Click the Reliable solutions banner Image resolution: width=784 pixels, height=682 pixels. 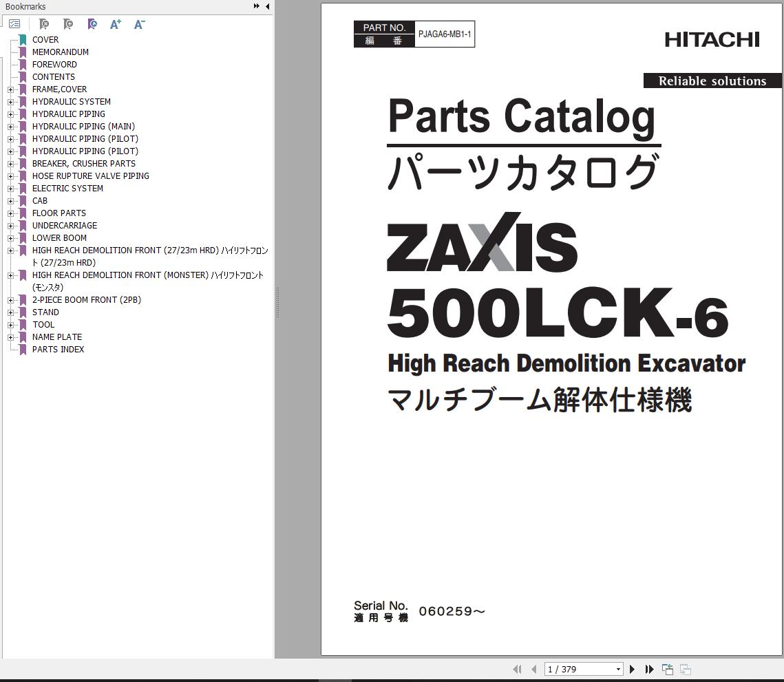point(712,81)
